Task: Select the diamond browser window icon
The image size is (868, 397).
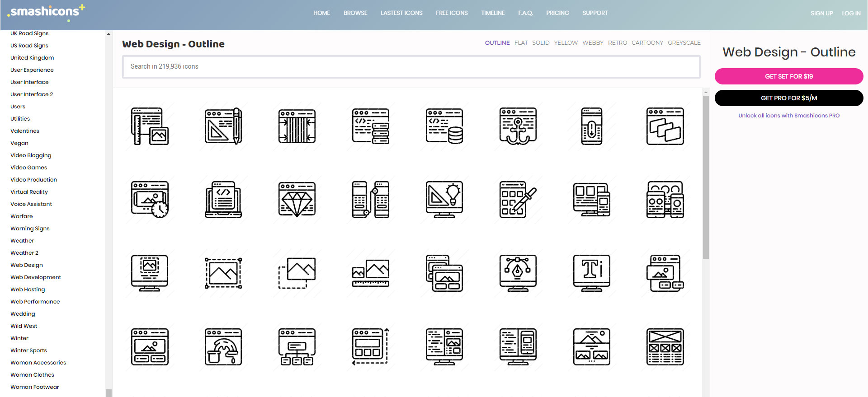Action: 297,200
